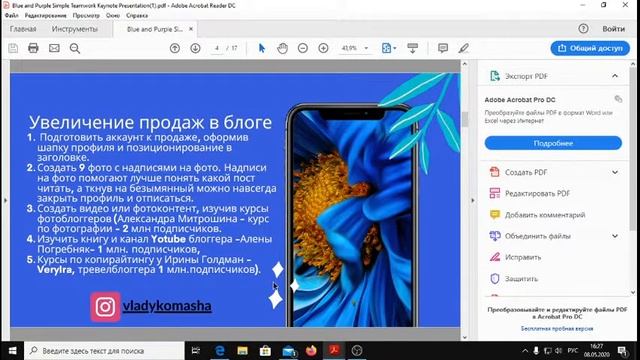Screen dimensions: 640x360
Task: Open Firefox from the taskbar
Action: (311, 351)
